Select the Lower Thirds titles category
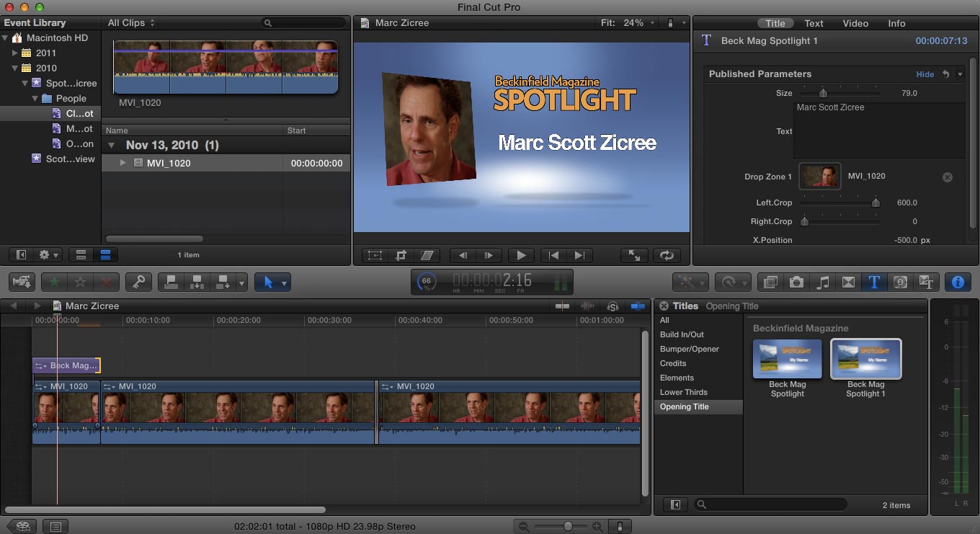 pyautogui.click(x=684, y=393)
